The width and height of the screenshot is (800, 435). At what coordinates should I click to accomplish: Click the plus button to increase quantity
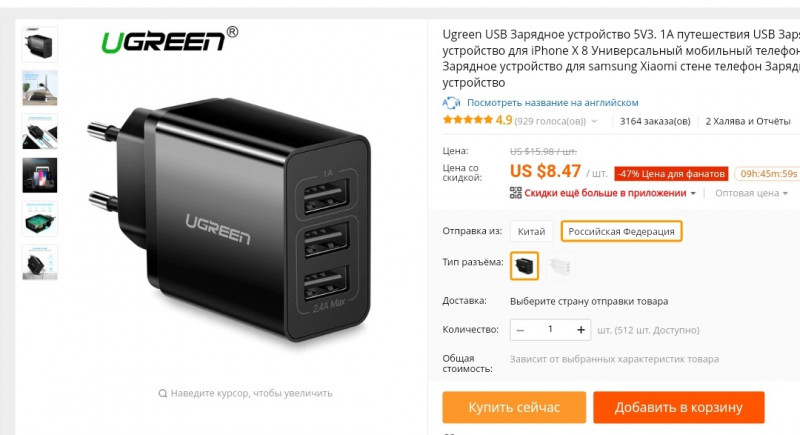[x=581, y=330]
